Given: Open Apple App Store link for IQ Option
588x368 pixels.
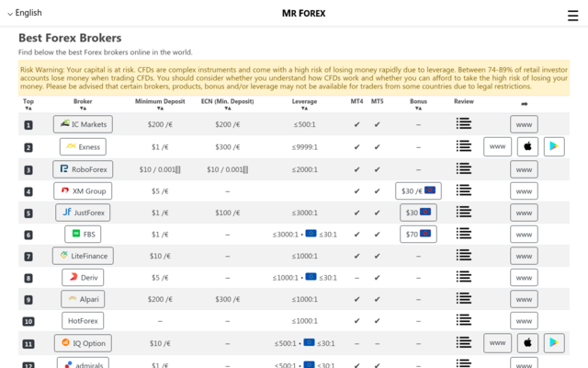Looking at the screenshot, I should pyautogui.click(x=527, y=343).
